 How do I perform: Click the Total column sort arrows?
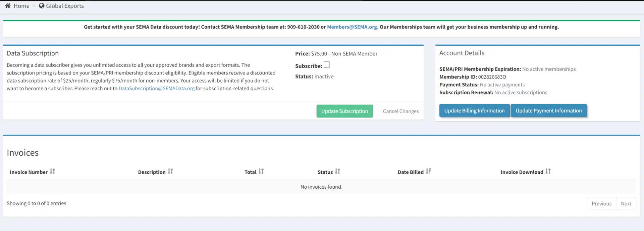tap(261, 172)
